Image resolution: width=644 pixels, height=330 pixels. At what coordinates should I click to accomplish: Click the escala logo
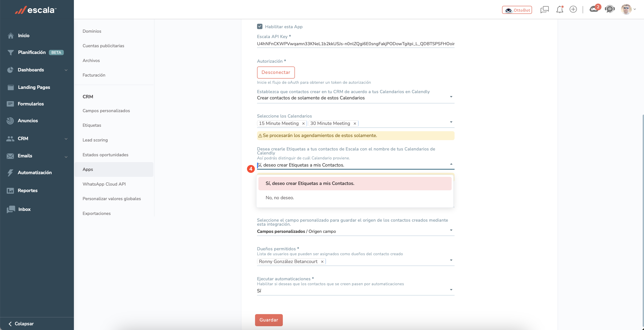[x=35, y=10]
